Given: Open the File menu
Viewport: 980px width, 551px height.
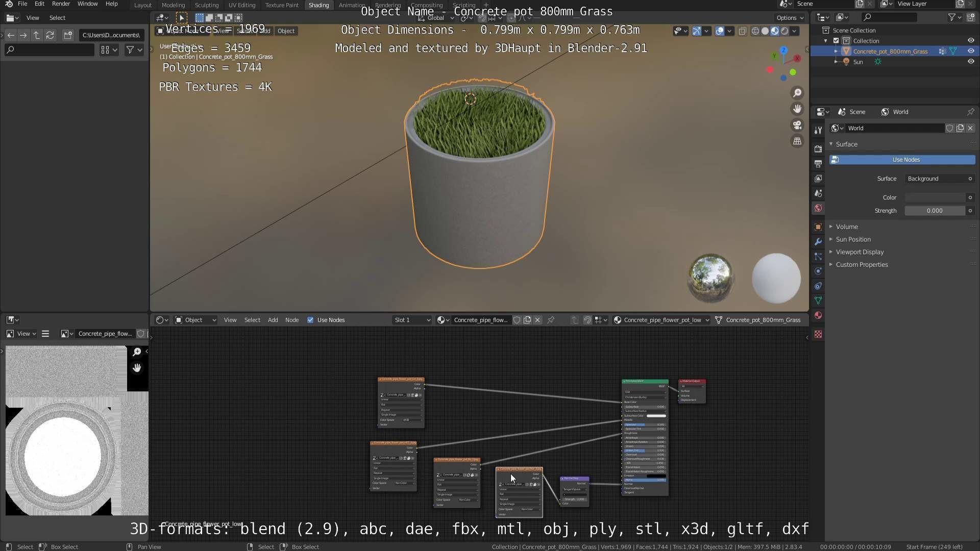Looking at the screenshot, I should coord(22,4).
